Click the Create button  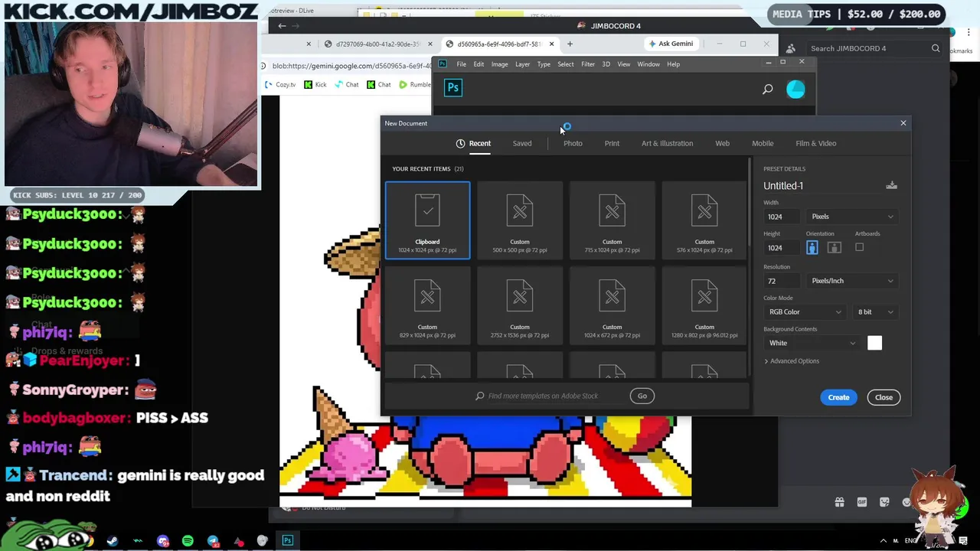click(838, 397)
